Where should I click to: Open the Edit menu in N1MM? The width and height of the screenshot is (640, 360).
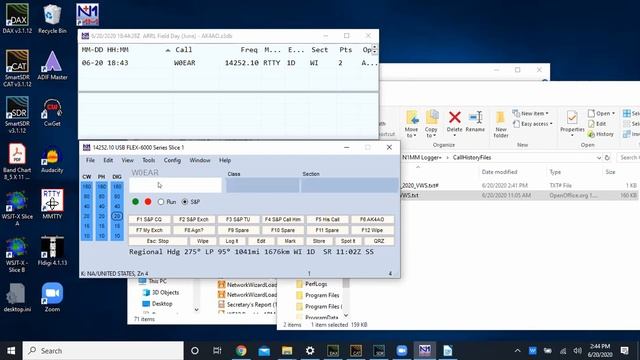(x=108, y=160)
